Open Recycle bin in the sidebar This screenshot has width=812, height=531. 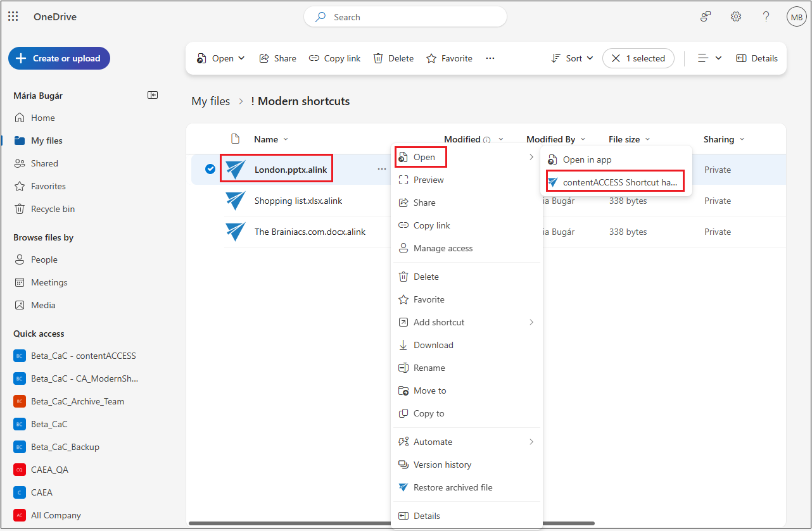coord(53,209)
